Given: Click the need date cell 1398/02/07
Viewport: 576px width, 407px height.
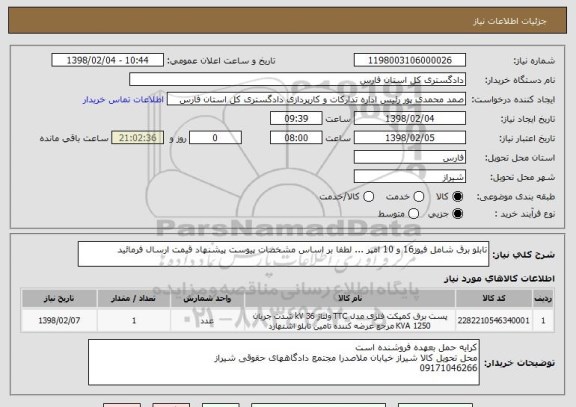Looking at the screenshot, I should 59,321.
